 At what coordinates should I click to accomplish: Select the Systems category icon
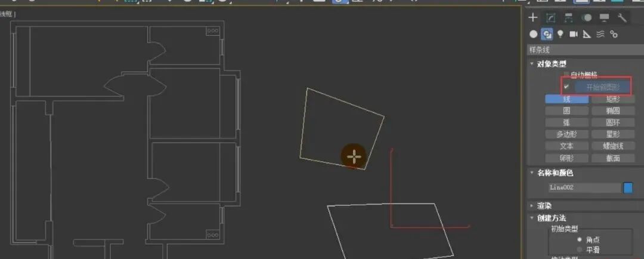(614, 34)
